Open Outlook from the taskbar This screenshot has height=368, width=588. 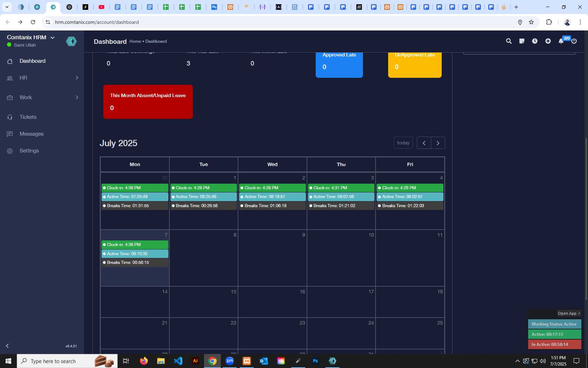point(264,361)
